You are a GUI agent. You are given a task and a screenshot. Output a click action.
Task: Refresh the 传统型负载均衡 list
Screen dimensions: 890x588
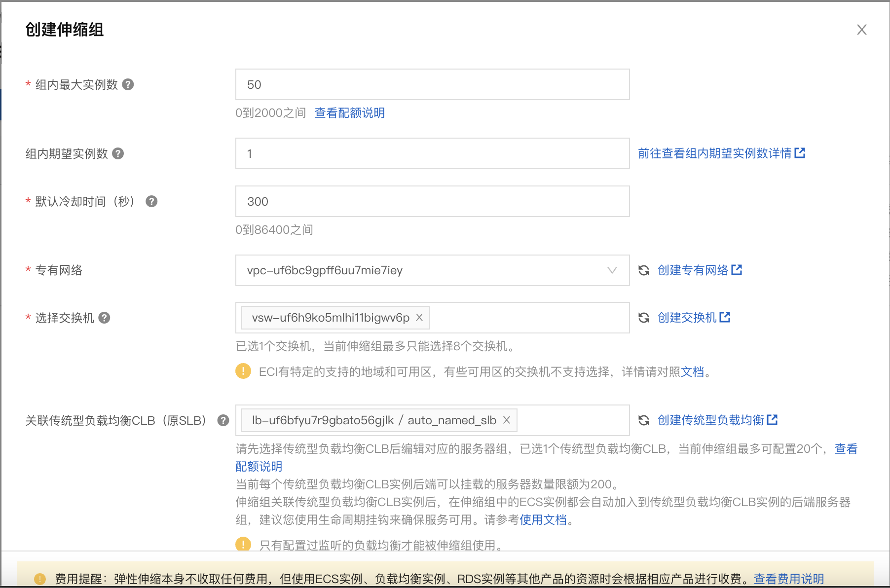pyautogui.click(x=644, y=420)
